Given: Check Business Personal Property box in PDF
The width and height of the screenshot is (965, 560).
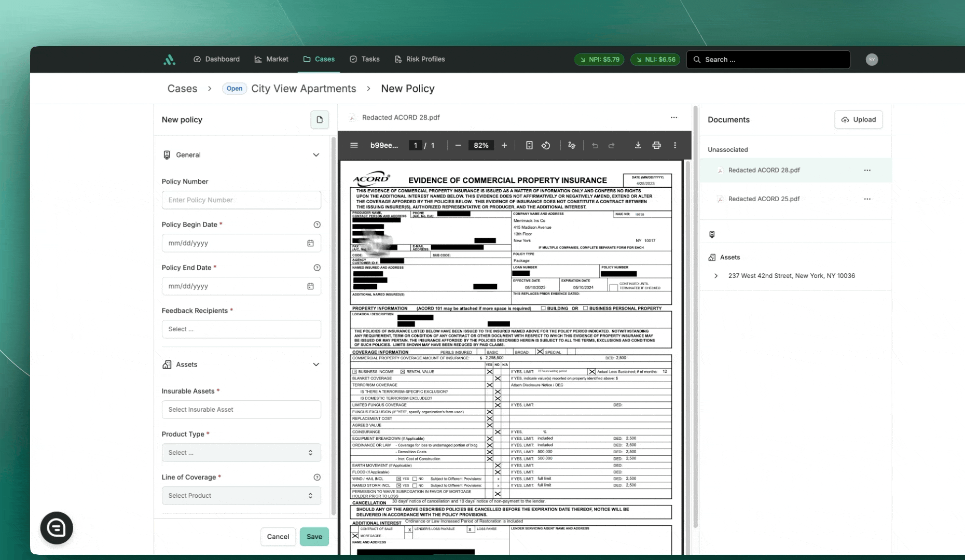Looking at the screenshot, I should pyautogui.click(x=585, y=308).
